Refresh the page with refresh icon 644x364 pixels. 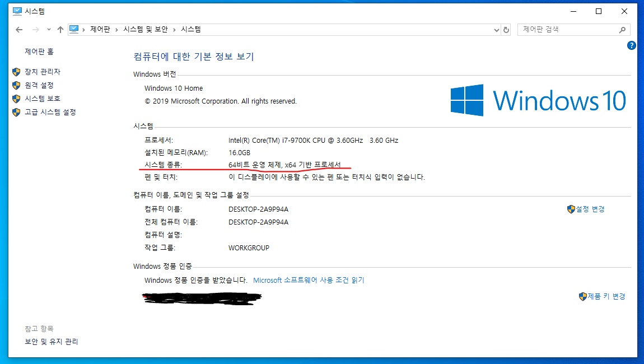(506, 30)
